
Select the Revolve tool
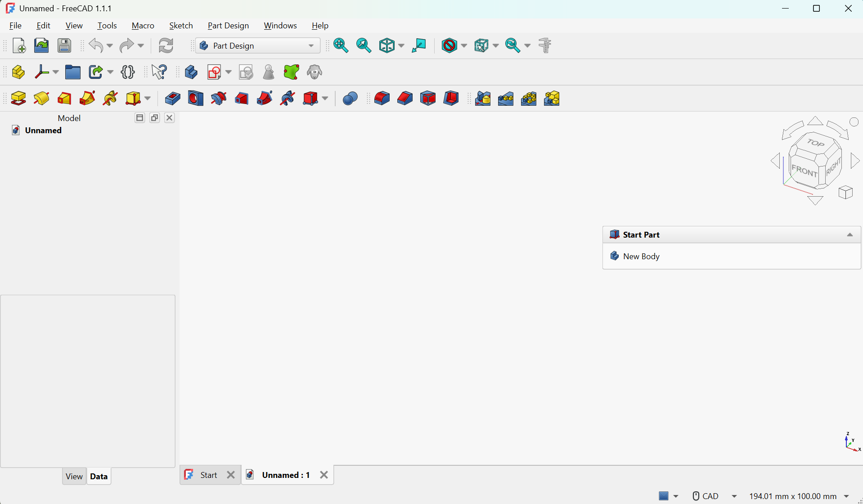pyautogui.click(x=41, y=98)
